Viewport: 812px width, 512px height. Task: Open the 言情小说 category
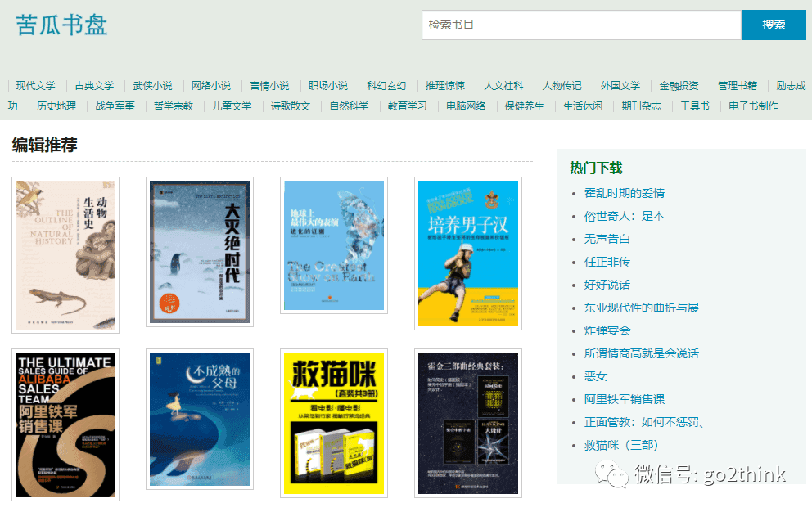(270, 85)
